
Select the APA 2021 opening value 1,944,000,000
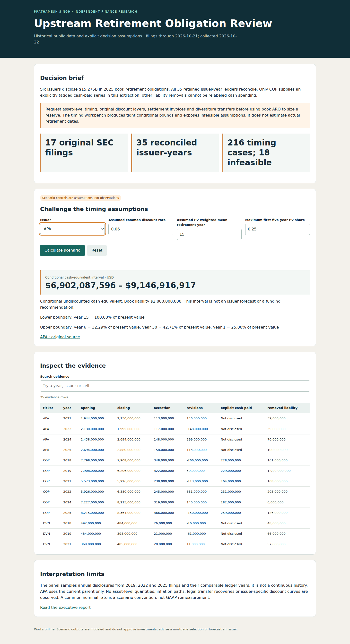(92, 418)
